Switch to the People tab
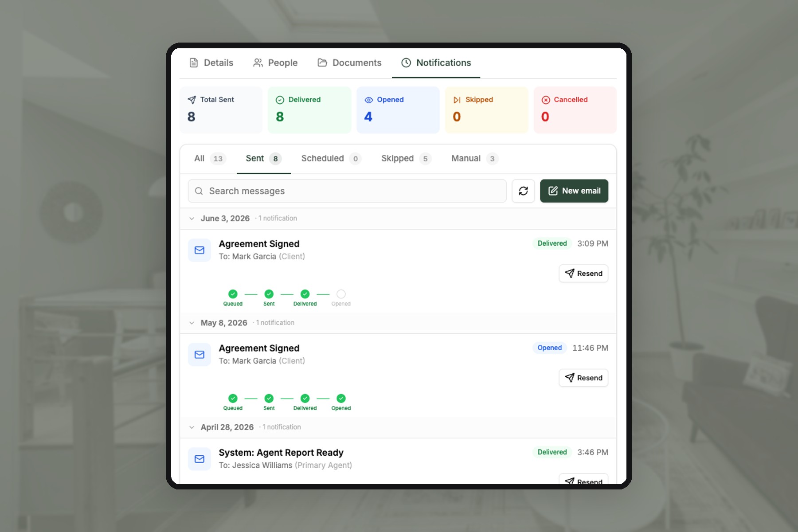This screenshot has height=532, width=798. 275,63
